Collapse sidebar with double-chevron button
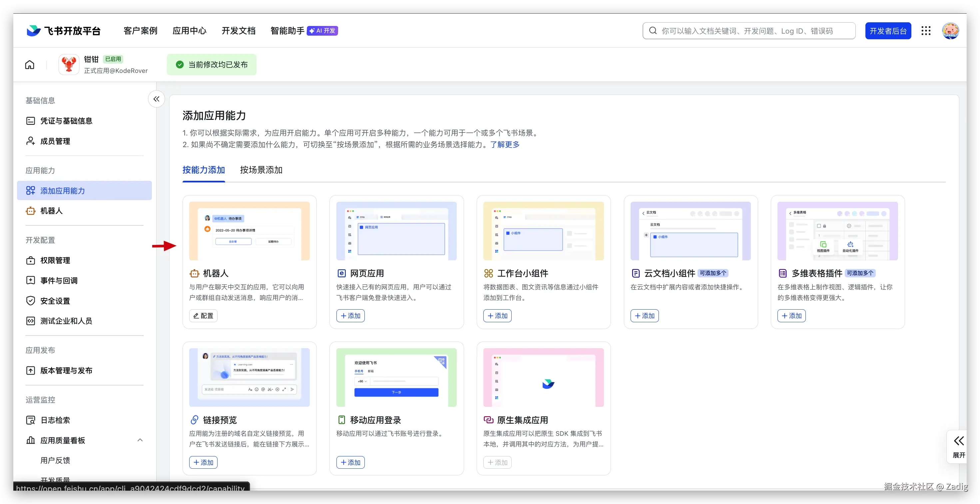 (x=156, y=99)
